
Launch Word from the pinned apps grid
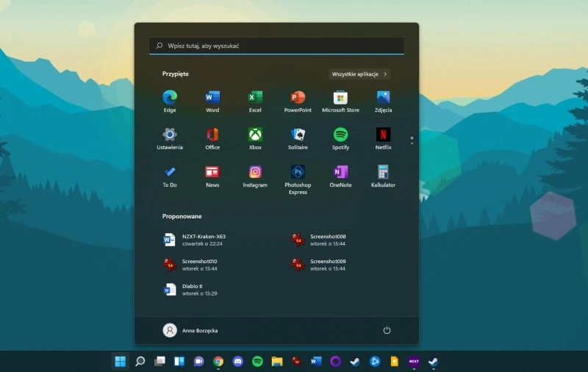click(212, 101)
